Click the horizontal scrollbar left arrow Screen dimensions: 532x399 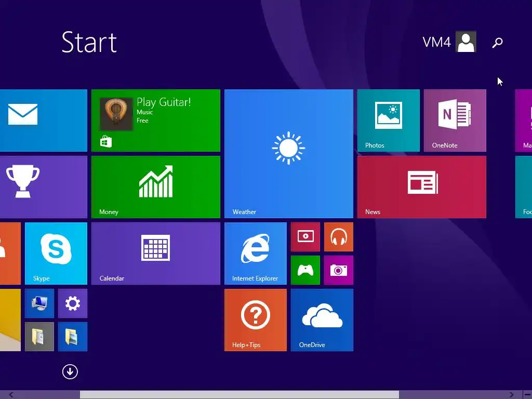11,395
